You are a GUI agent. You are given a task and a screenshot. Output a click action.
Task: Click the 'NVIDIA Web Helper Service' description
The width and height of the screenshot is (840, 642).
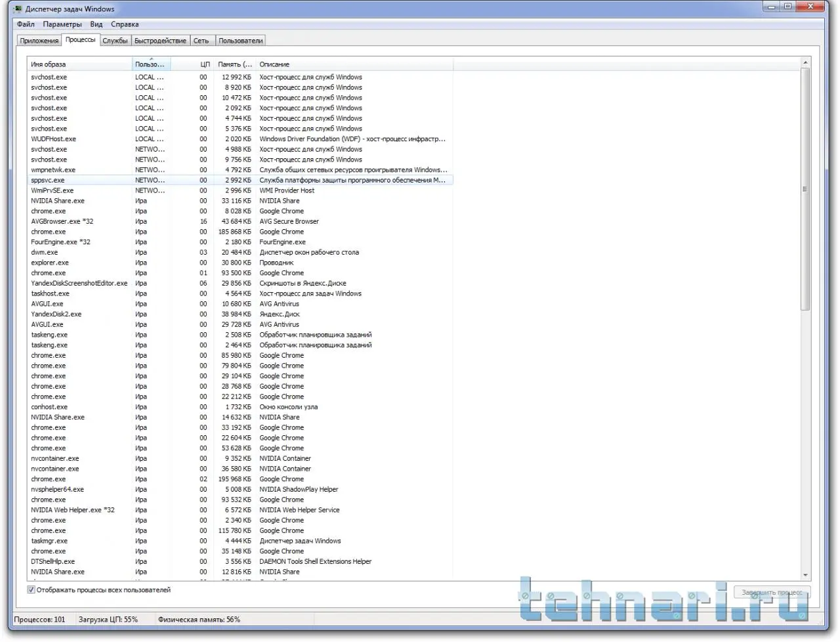[x=299, y=510]
